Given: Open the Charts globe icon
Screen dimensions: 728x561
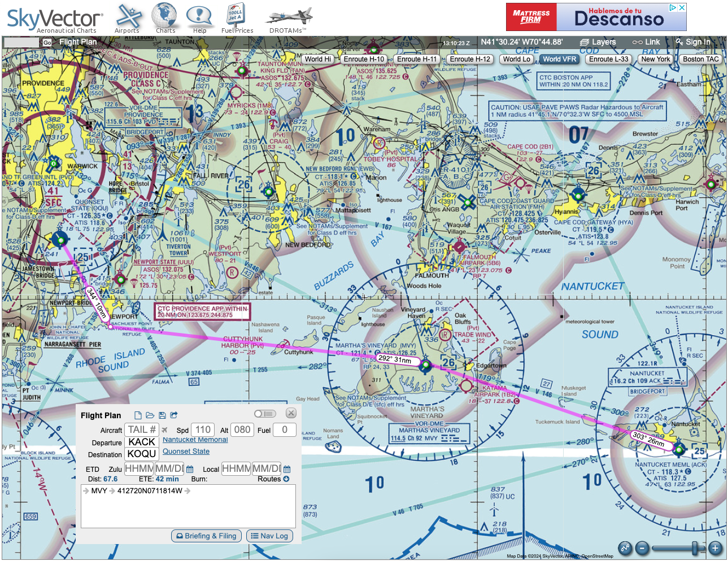Looking at the screenshot, I should click(x=165, y=19).
